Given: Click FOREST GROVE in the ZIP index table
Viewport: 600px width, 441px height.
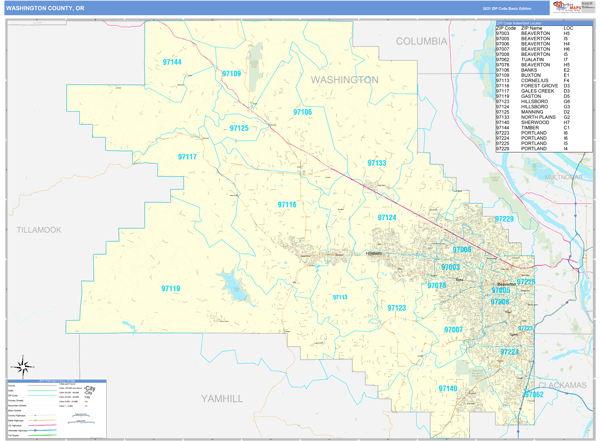Looking at the screenshot, I should [x=540, y=86].
